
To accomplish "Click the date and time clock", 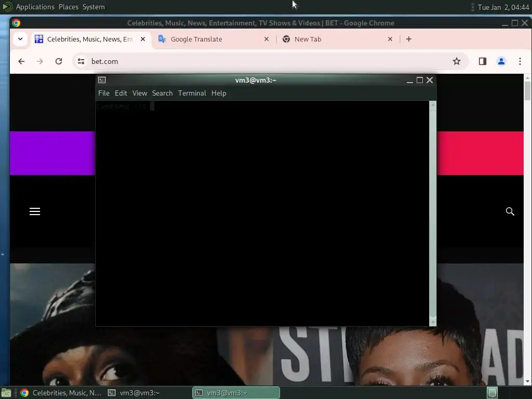I will (x=503, y=7).
